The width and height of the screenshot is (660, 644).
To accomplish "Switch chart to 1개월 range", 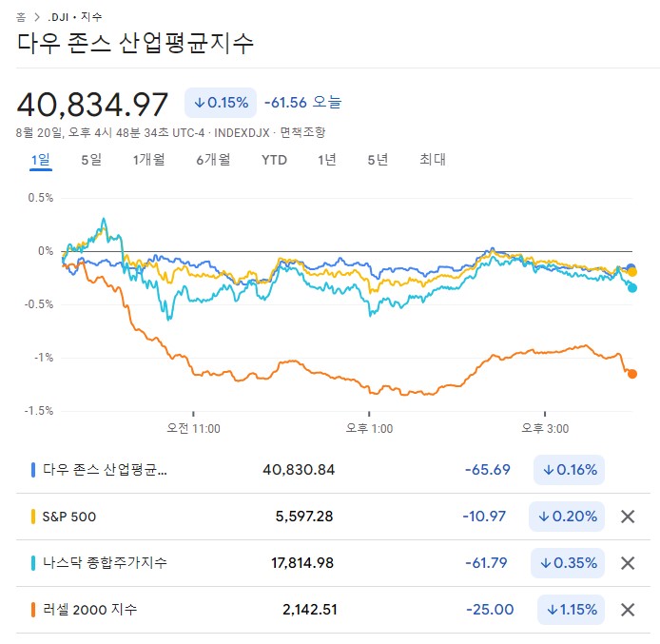I will 149,160.
